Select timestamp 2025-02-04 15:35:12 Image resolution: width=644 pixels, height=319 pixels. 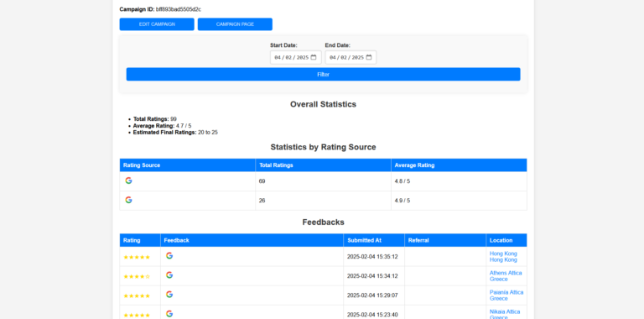tap(372, 257)
